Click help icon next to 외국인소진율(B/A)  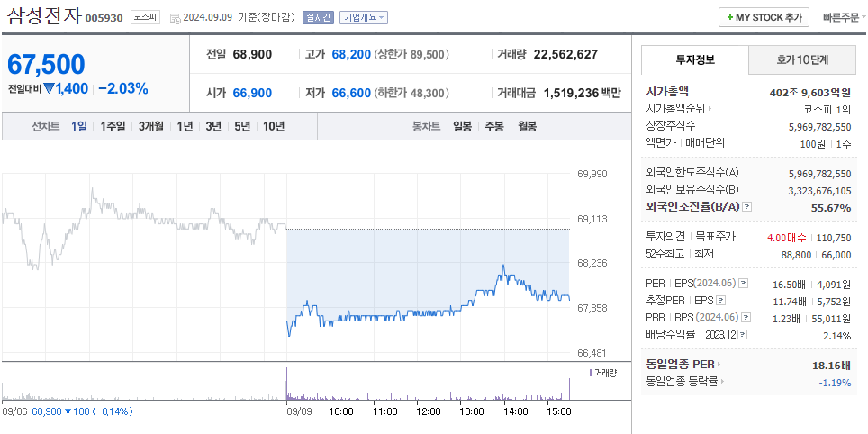pyautogui.click(x=746, y=207)
